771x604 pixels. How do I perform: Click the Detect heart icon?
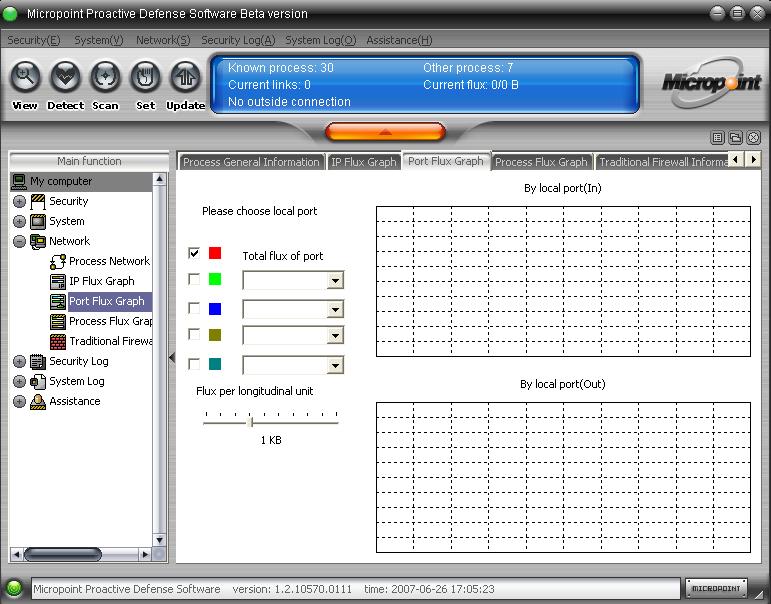[65, 77]
